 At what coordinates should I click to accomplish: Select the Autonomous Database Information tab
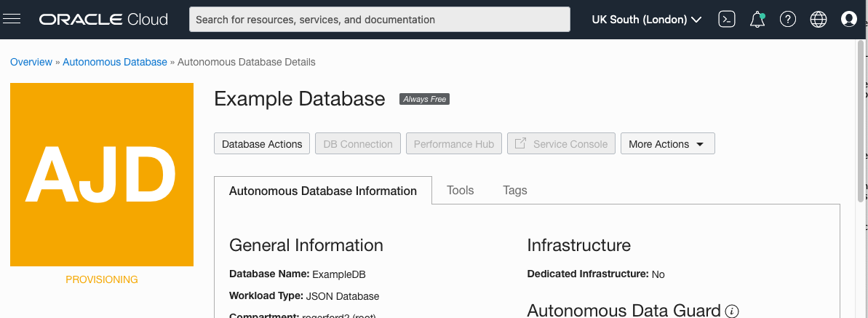click(x=323, y=191)
